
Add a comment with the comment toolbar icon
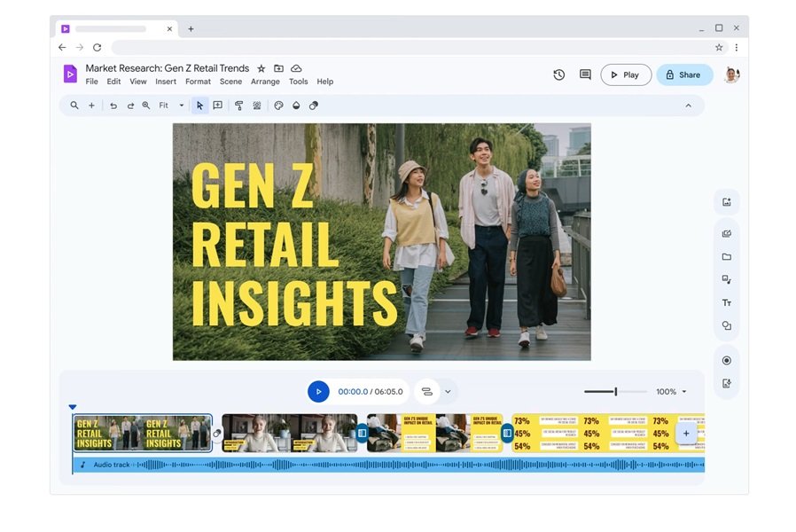click(217, 105)
